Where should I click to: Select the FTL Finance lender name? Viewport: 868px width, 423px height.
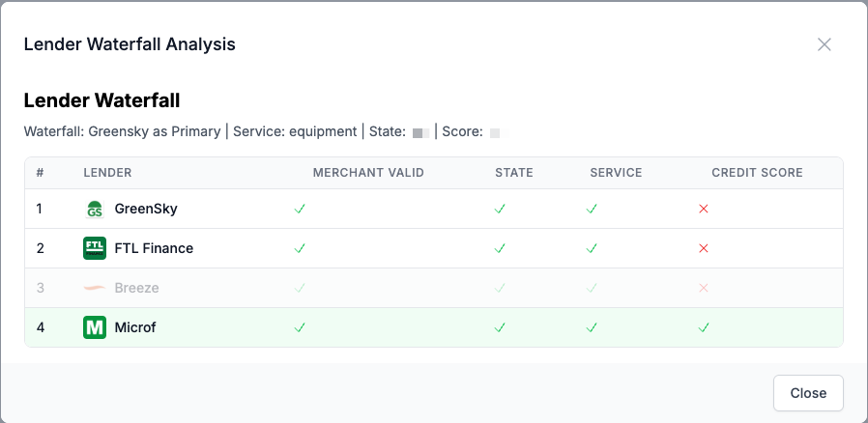coord(154,248)
